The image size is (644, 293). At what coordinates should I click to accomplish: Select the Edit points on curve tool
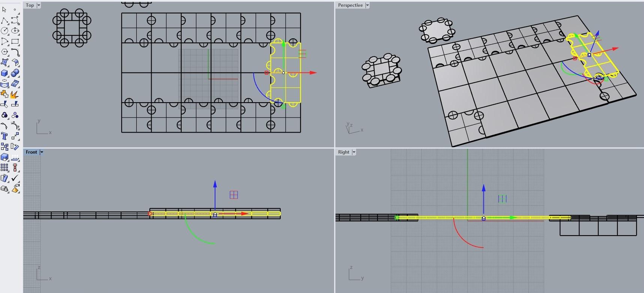[15, 125]
